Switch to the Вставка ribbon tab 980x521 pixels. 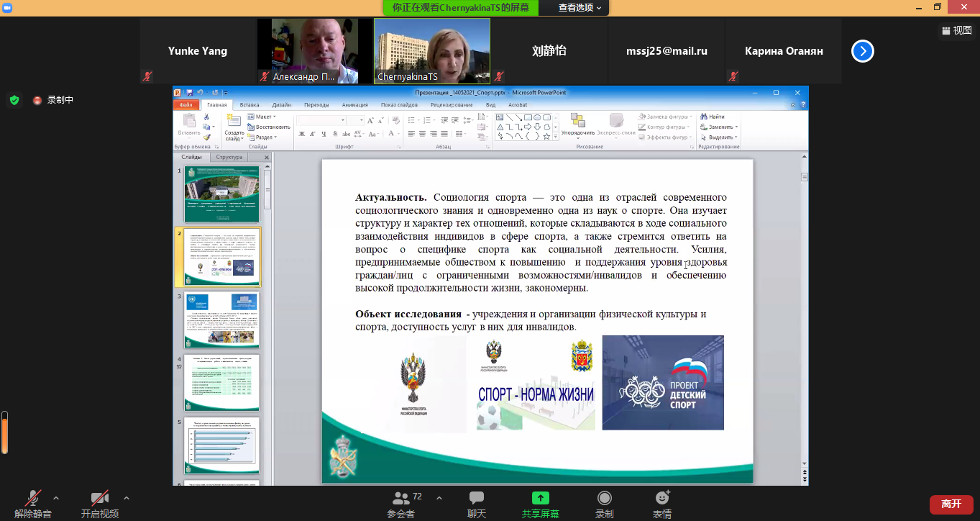[249, 105]
